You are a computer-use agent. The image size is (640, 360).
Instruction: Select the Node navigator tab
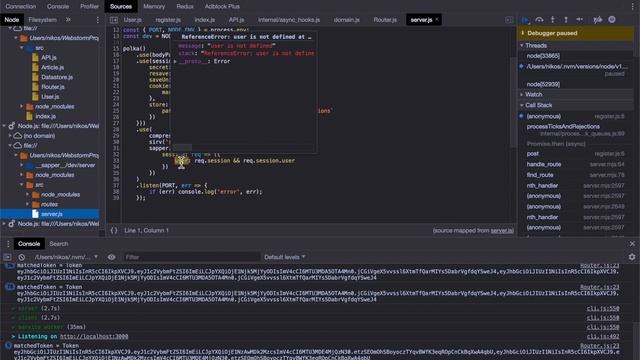[x=12, y=20]
